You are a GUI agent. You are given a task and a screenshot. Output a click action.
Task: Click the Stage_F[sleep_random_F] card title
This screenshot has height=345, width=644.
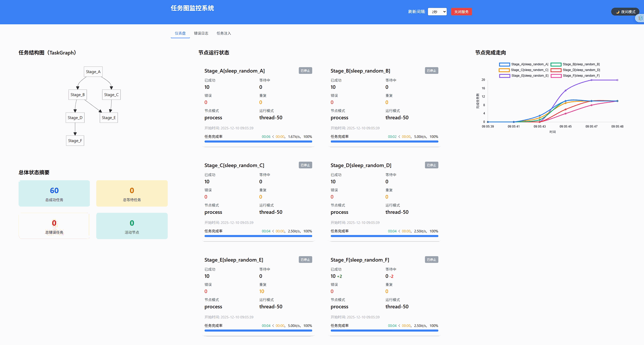(x=360, y=260)
